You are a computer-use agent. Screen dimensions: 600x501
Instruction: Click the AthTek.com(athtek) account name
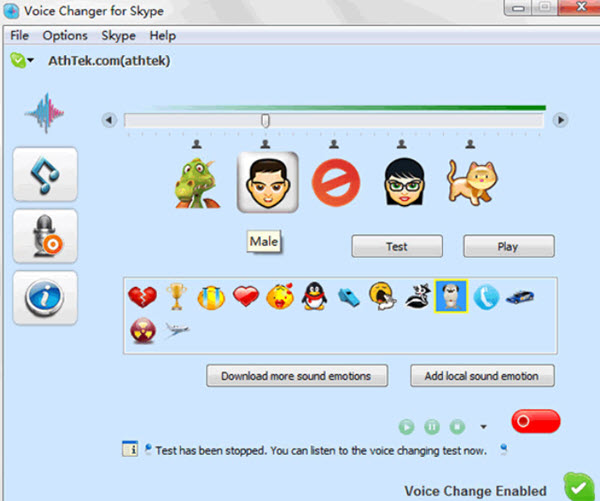[109, 60]
